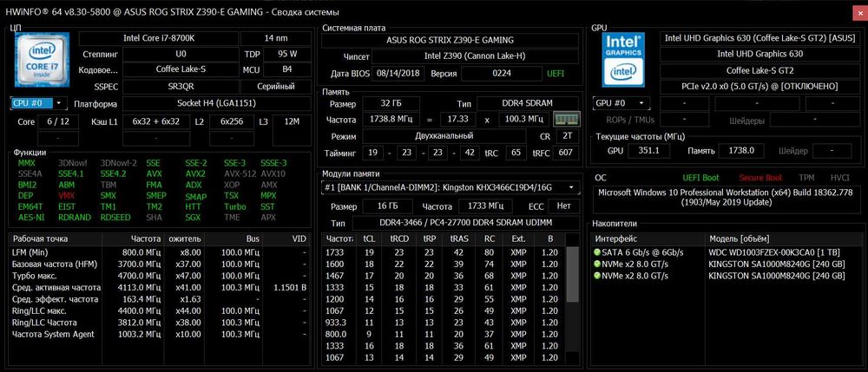Viewport: 868px width, 372px height.
Task: Click the memory frequency 1738.8 МГц field
Action: [x=391, y=120]
